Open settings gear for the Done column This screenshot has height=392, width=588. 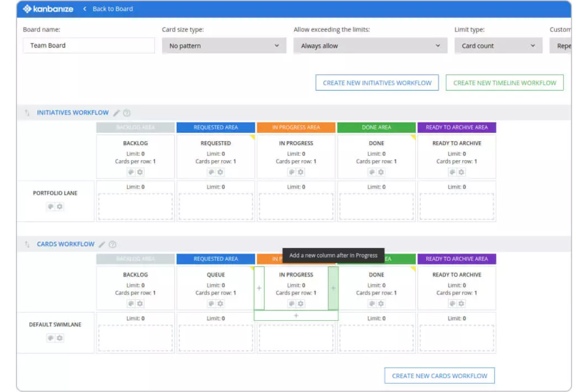pos(381,303)
